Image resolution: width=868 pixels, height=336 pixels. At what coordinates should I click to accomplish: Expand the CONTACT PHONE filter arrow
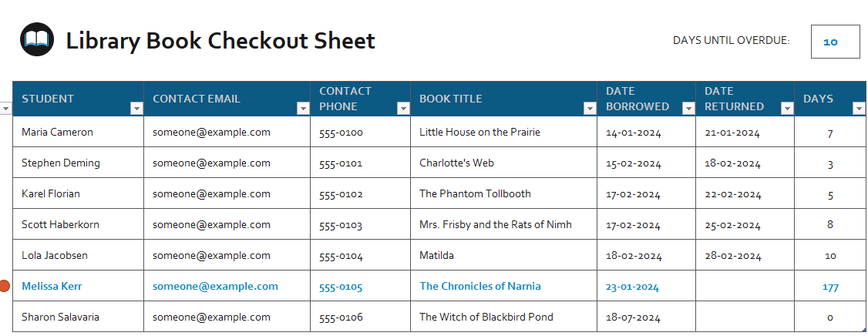(x=403, y=109)
